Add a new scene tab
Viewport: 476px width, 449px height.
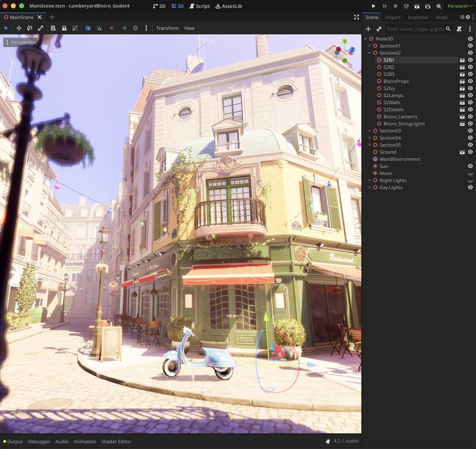pyautogui.click(x=52, y=17)
